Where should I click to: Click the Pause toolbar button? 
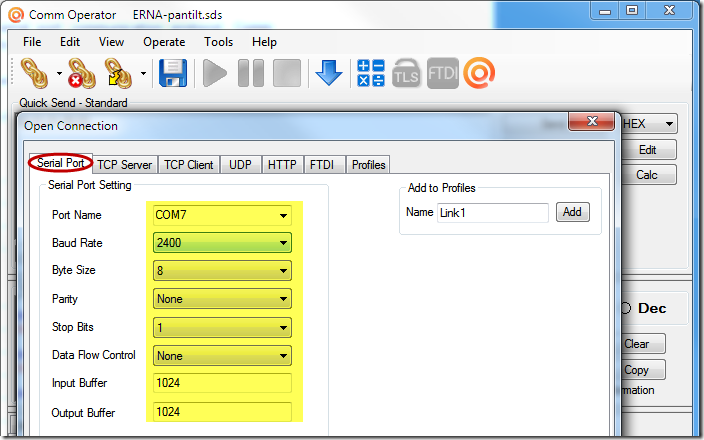pyautogui.click(x=251, y=73)
